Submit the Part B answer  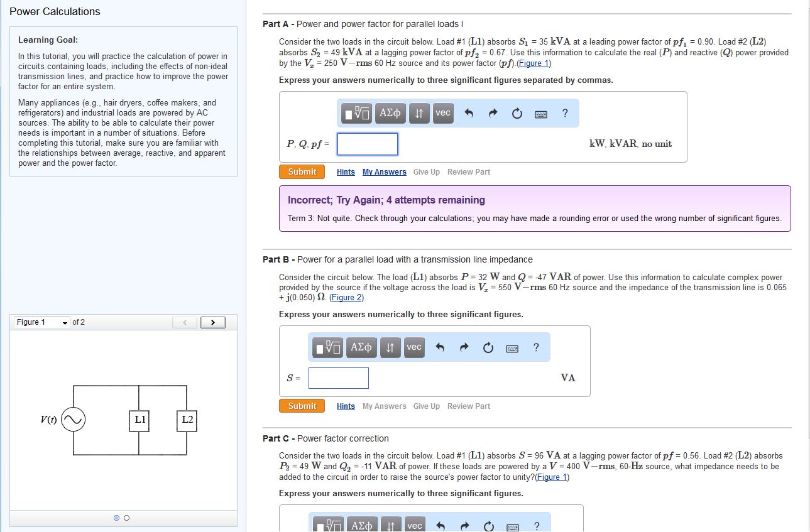pos(302,406)
